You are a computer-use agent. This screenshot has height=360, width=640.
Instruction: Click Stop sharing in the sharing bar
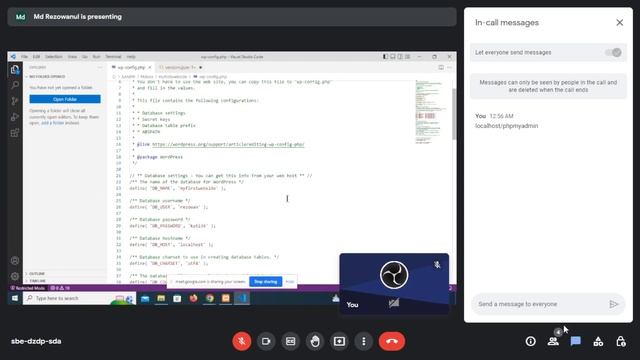[266, 282]
